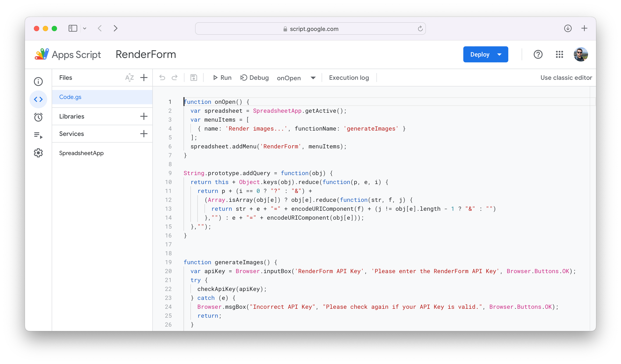This screenshot has width=621, height=364.
Task: Click function generateImages declaration on line 19
Action: coord(230,262)
